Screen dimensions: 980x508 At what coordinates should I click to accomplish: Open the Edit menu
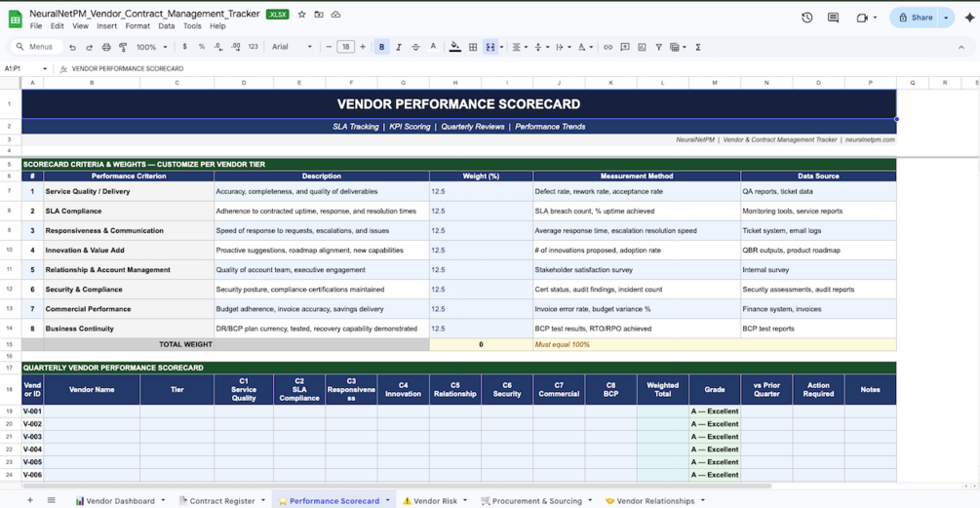[57, 26]
